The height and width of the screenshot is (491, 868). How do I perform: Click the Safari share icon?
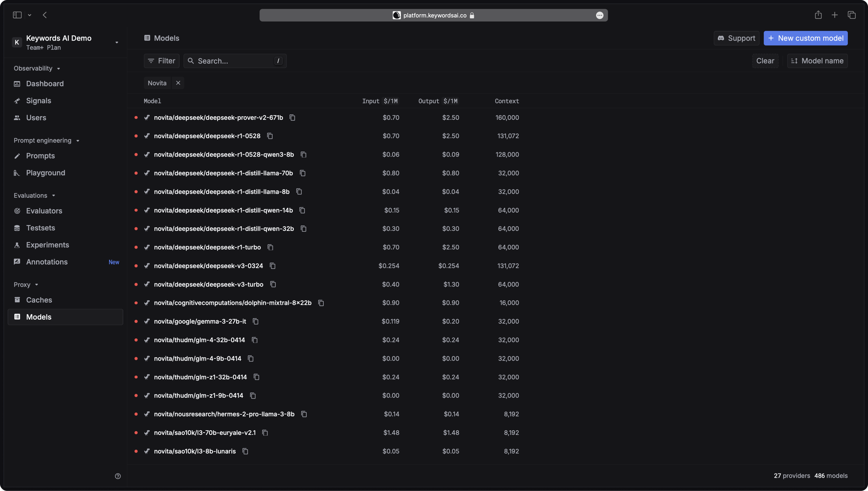(818, 15)
